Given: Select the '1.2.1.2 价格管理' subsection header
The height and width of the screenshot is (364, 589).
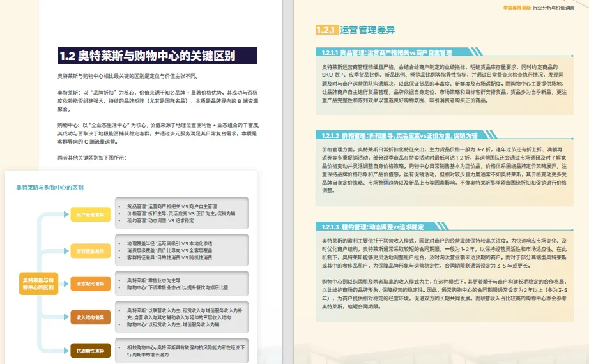Looking at the screenshot, I should (x=400, y=135).
